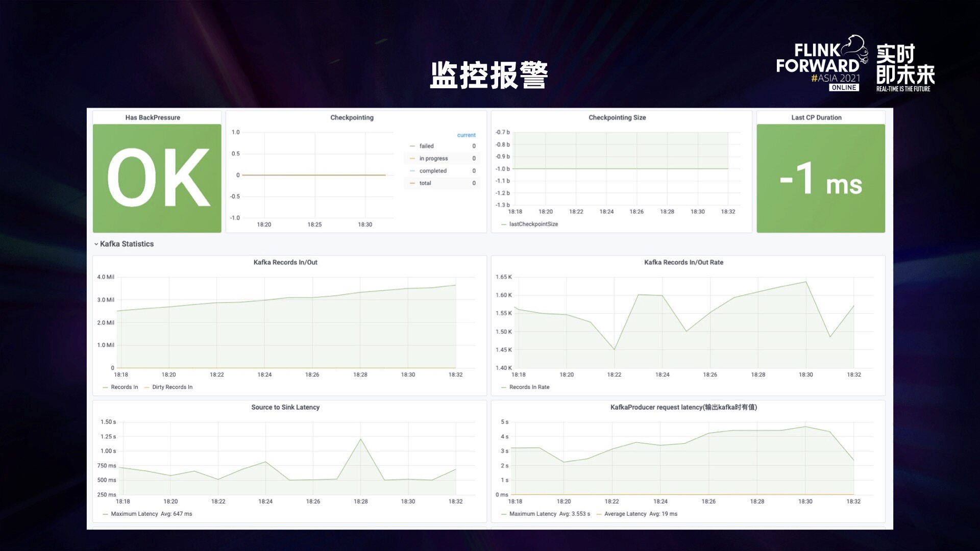
Task: Toggle the in progress legend series
Action: (433, 159)
